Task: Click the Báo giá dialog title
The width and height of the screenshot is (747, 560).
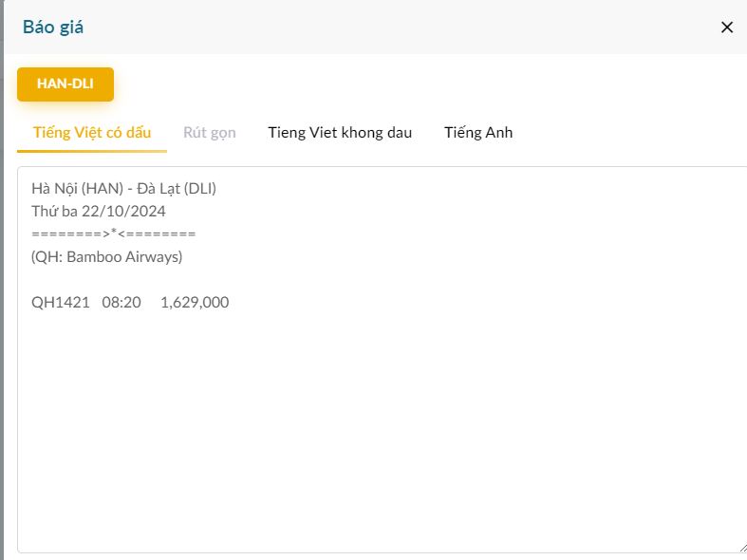Action: [x=53, y=28]
